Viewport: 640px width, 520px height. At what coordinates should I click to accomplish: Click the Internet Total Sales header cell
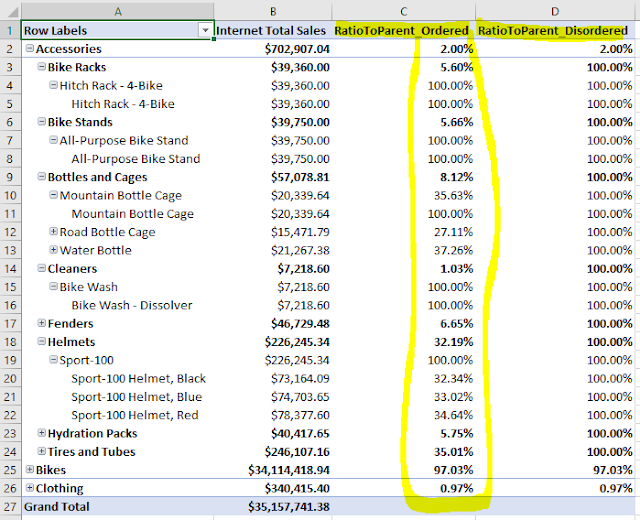(273, 31)
